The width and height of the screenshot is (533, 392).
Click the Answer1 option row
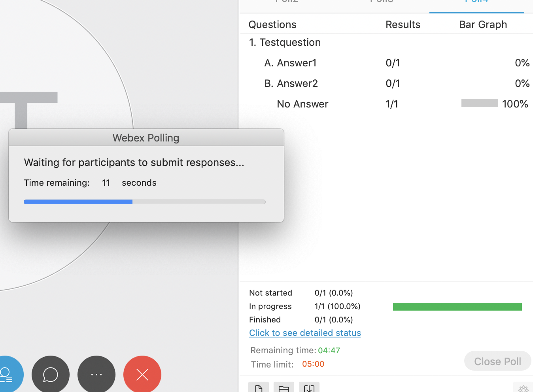[x=290, y=62]
